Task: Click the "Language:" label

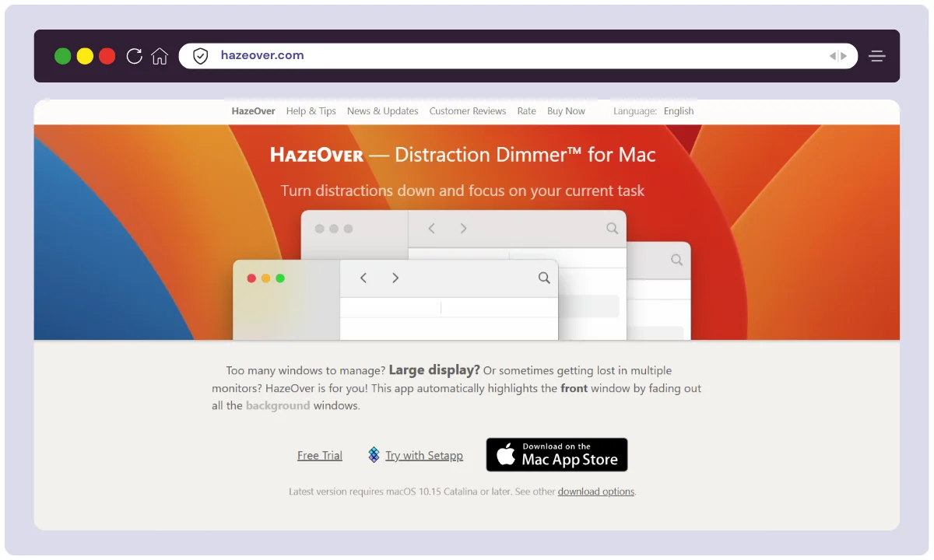Action: [635, 111]
